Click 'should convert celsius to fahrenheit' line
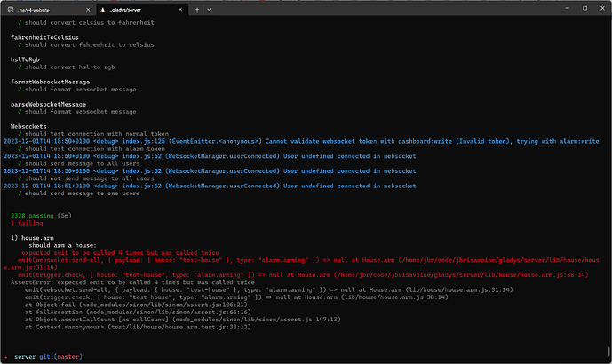 click(86, 22)
